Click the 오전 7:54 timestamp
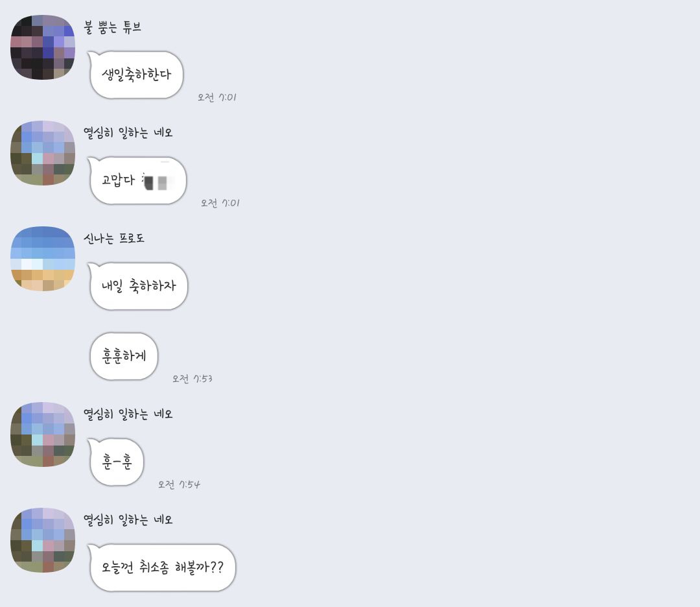700x607 pixels. [179, 484]
